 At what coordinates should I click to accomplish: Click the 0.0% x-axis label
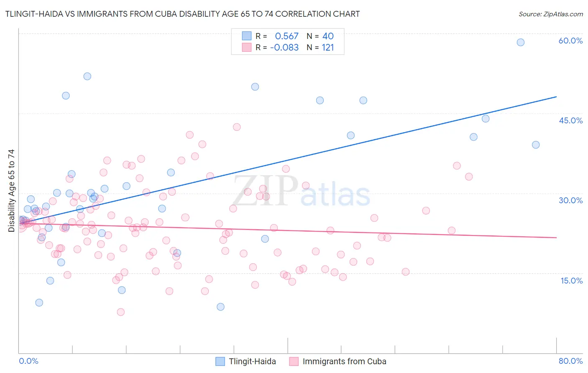click(x=28, y=361)
